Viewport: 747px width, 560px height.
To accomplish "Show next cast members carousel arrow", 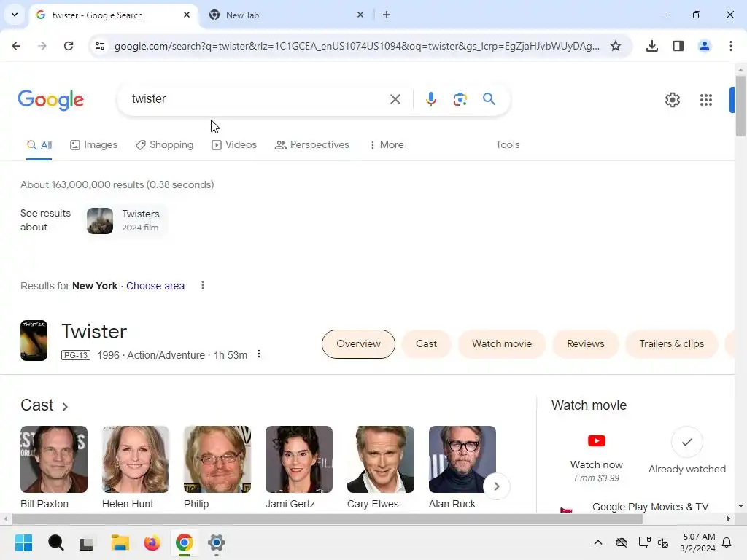I will (x=496, y=486).
